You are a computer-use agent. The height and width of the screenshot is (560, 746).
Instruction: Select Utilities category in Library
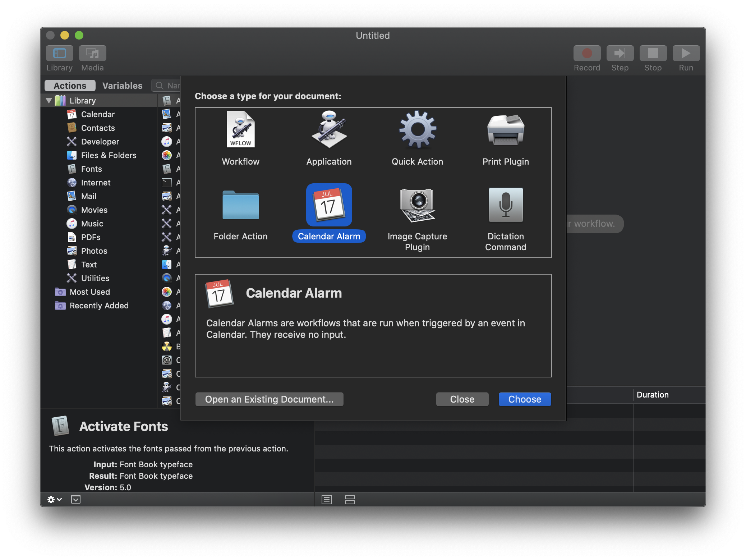pos(98,278)
